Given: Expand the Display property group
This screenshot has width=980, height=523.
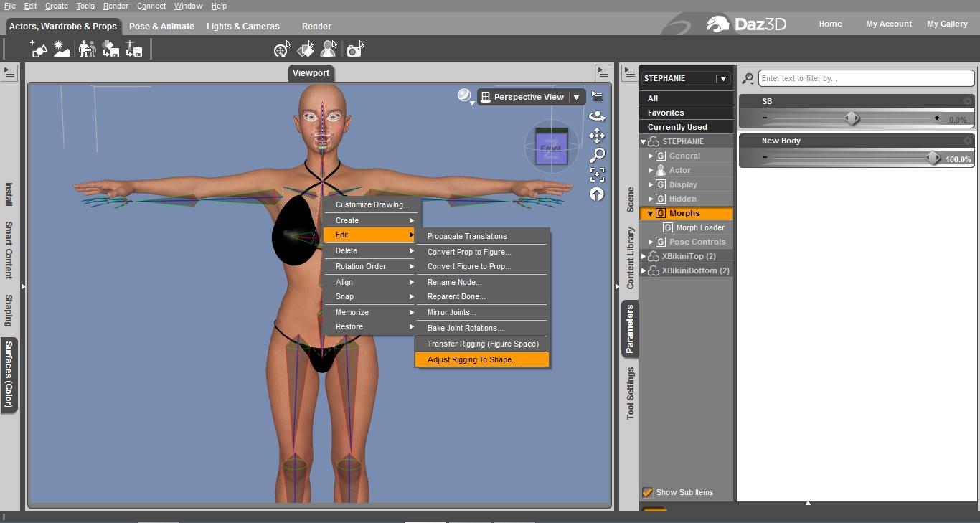Looking at the screenshot, I should pyautogui.click(x=651, y=184).
